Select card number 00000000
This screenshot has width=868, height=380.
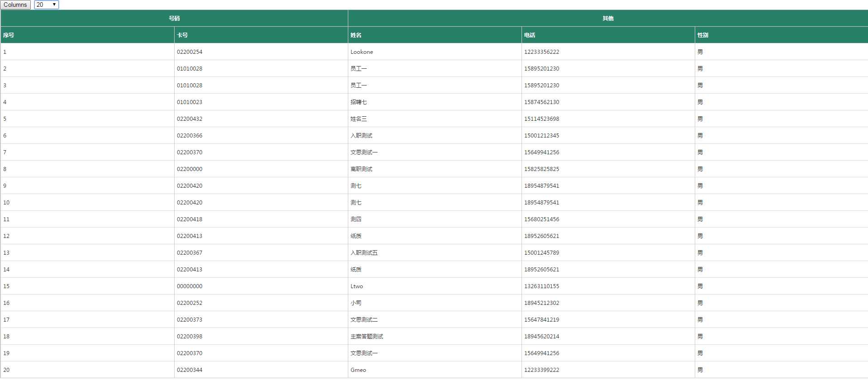click(x=190, y=286)
